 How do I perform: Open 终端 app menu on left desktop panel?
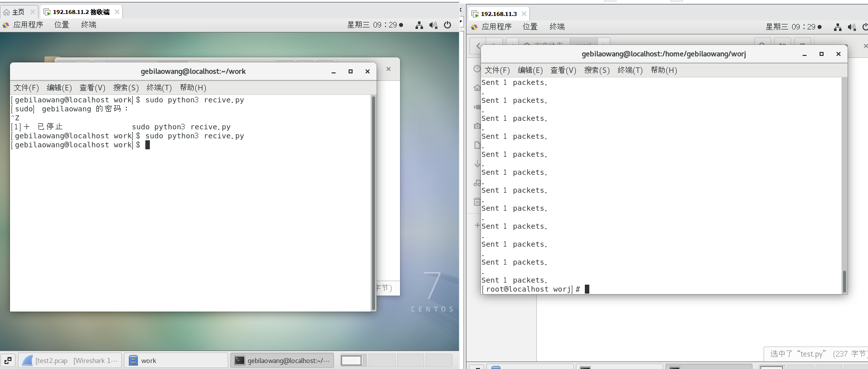click(x=89, y=24)
